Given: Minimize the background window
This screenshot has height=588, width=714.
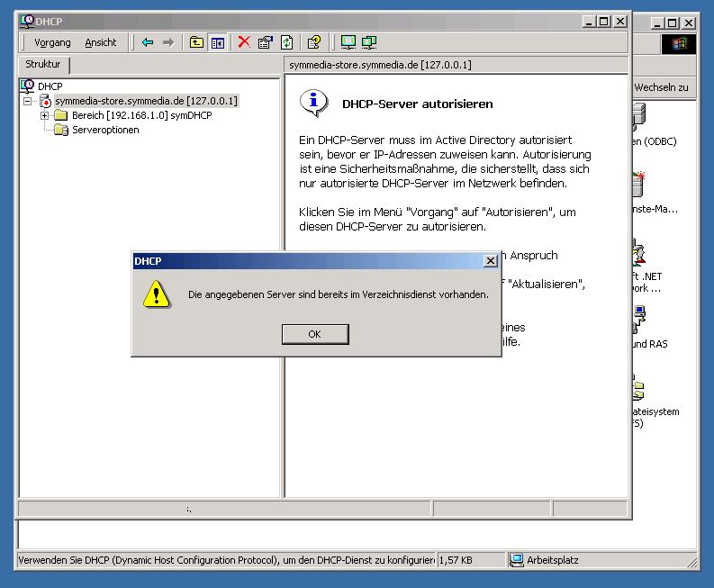Looking at the screenshot, I should click(656, 23).
